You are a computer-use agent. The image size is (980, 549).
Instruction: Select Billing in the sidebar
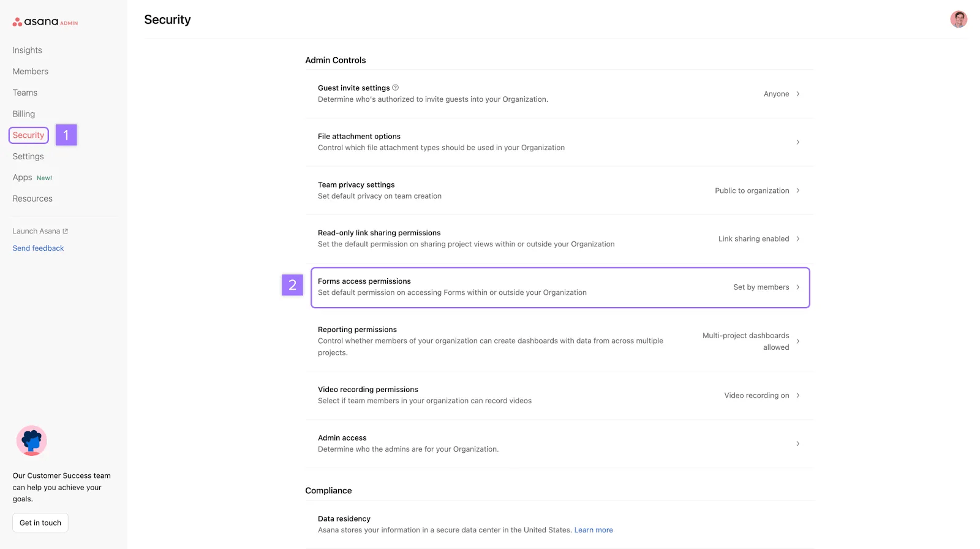[x=24, y=114]
